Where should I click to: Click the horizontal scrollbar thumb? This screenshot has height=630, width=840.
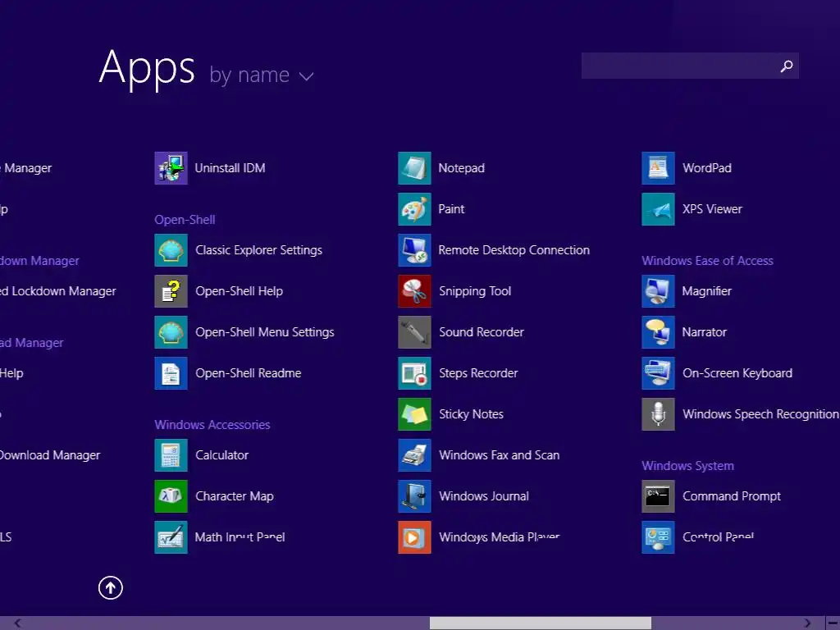click(540, 623)
